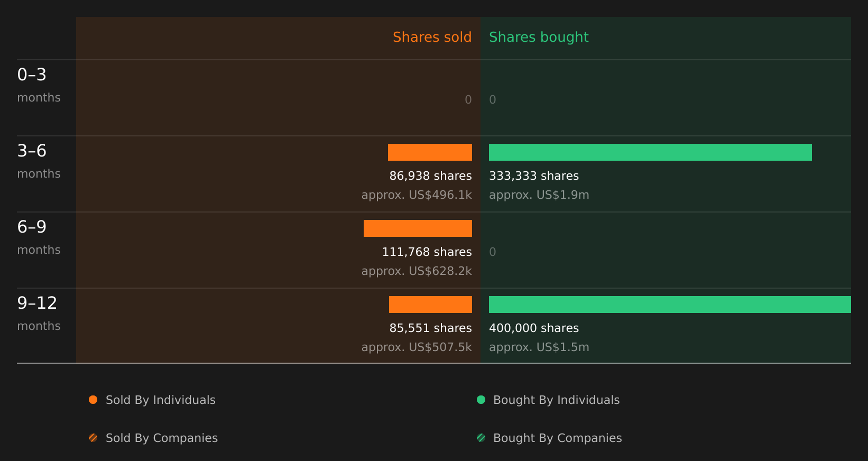868x461 pixels.
Task: Click the 400,000 shares value
Action: pos(534,328)
